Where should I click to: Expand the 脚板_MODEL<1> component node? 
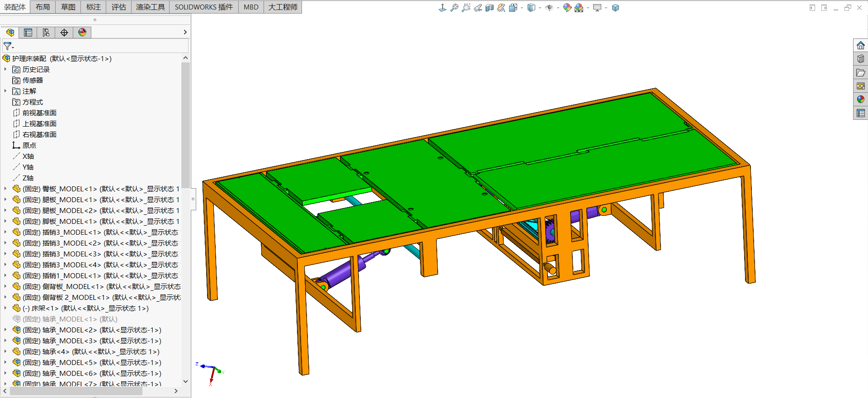click(x=5, y=221)
